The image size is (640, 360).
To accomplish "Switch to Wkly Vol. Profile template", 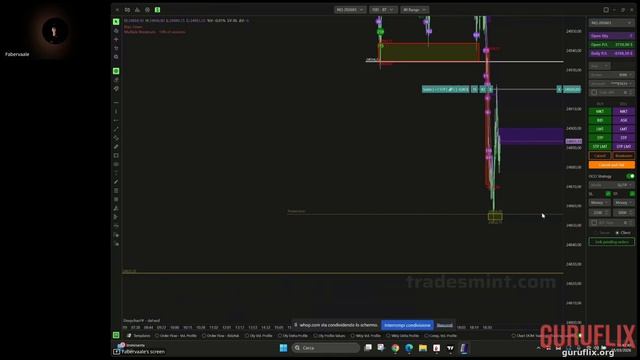I will [366, 336].
